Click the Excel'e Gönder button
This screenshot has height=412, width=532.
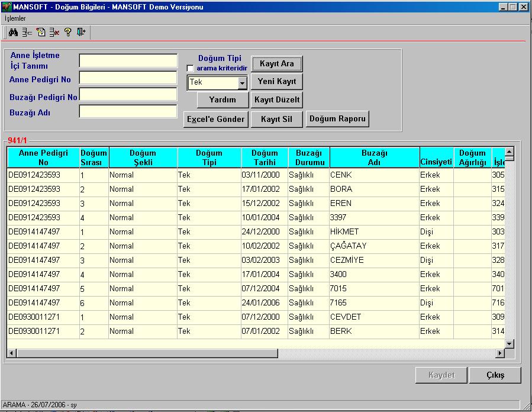[216, 120]
